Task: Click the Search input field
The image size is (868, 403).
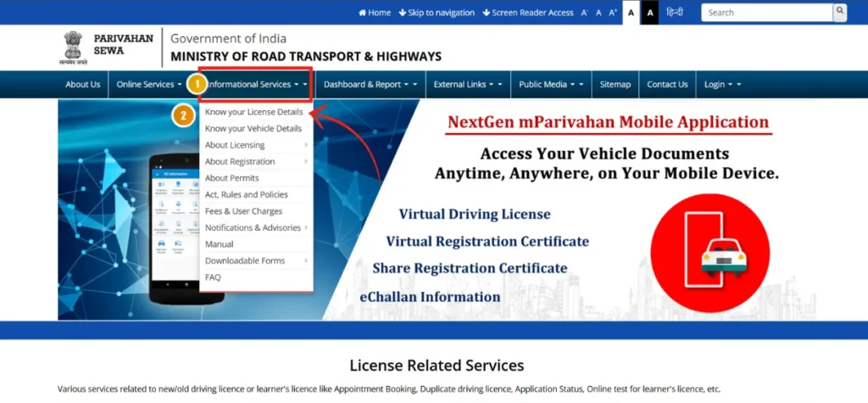Action: [x=766, y=12]
